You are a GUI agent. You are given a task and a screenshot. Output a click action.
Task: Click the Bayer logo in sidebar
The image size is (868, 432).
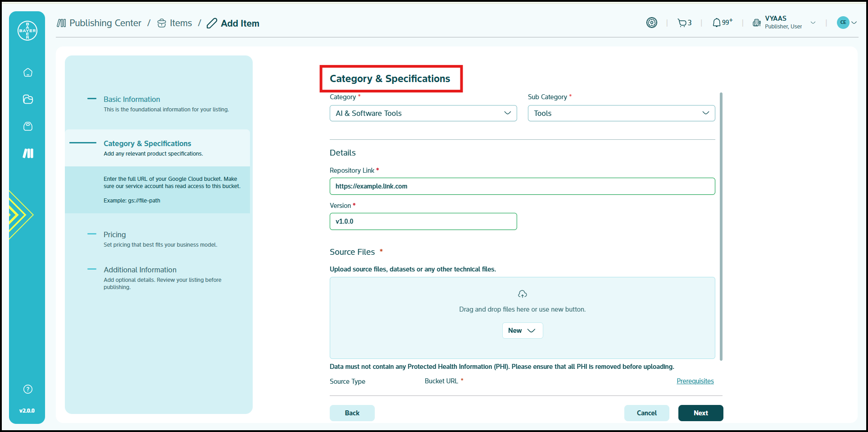27,31
